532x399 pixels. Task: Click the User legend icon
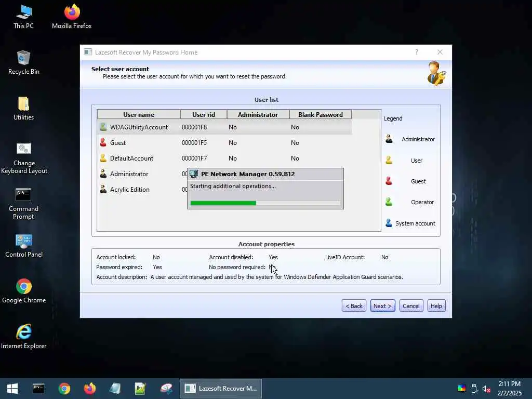[389, 160]
